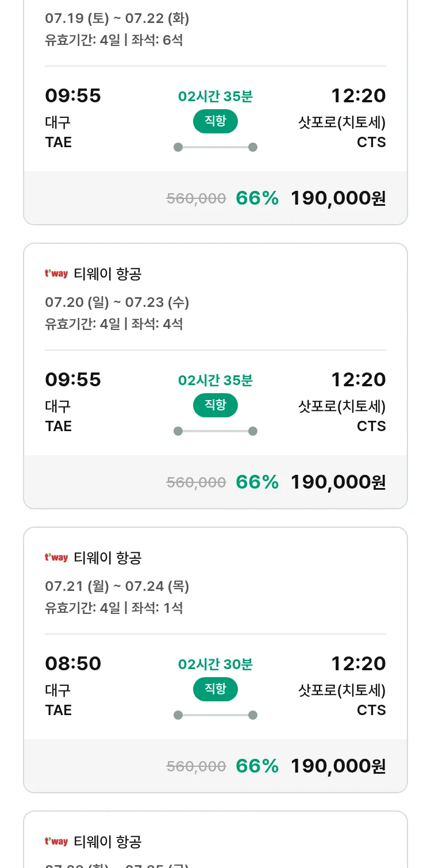Tap the 직항 badge on the 07.20 flight
The height and width of the screenshot is (868, 431).
[x=215, y=405]
